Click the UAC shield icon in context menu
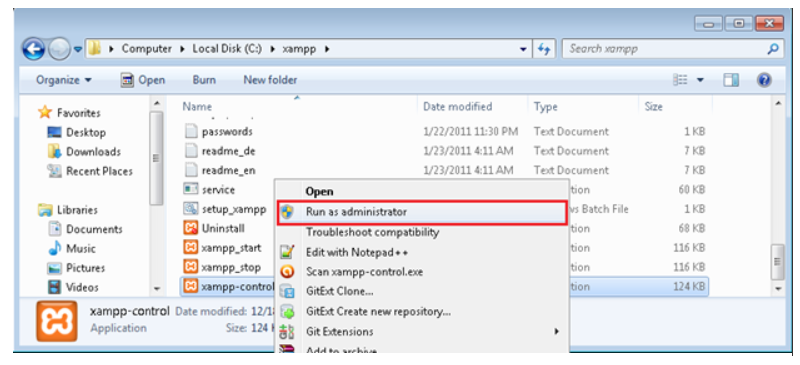 (x=288, y=212)
